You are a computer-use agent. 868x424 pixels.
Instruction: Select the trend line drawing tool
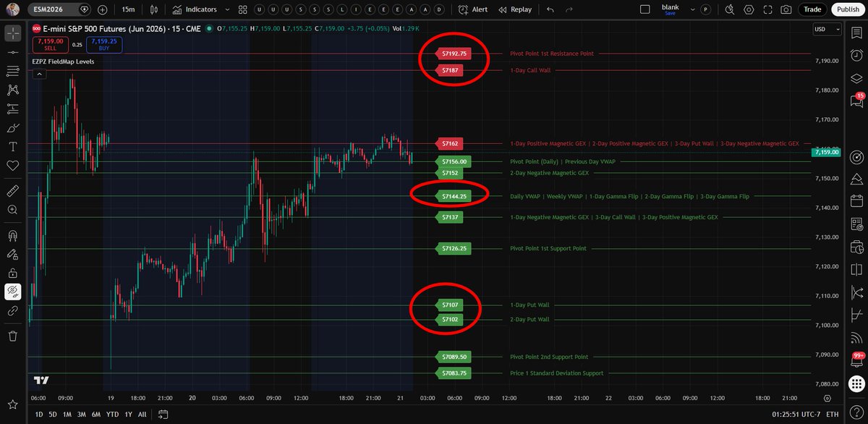click(x=12, y=53)
